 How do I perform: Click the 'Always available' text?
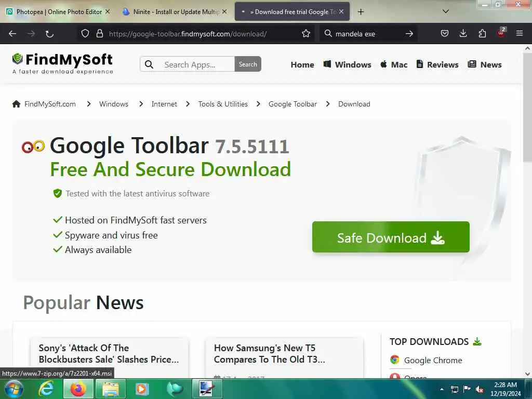click(x=98, y=250)
